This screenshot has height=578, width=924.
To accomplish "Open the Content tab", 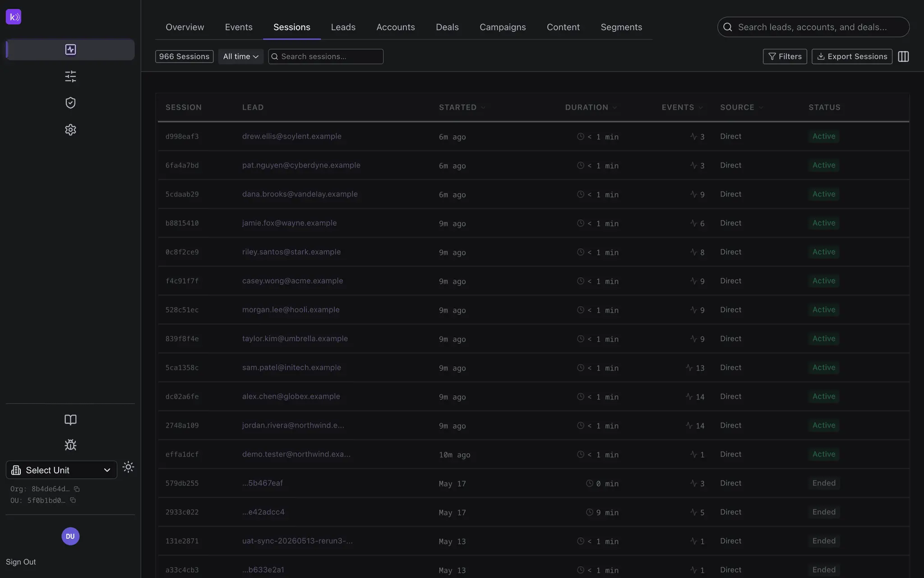I will pos(563,27).
